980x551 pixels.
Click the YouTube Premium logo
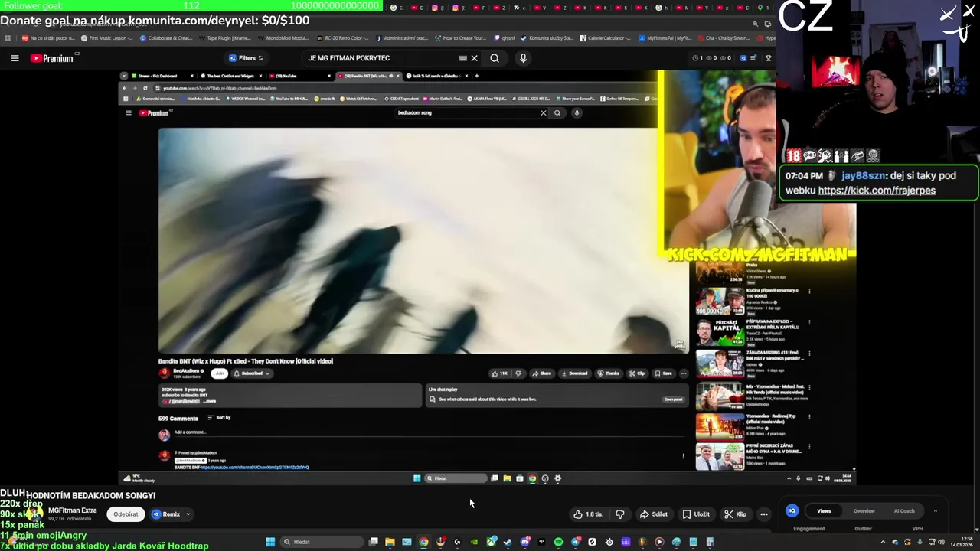click(53, 58)
